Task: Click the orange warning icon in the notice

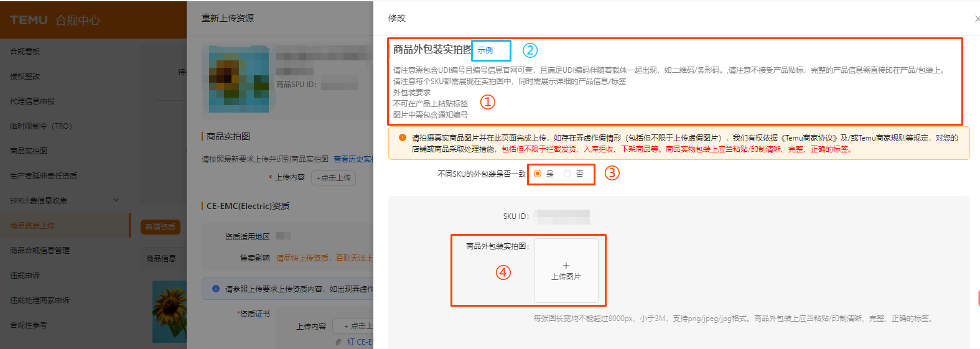Action: click(x=403, y=137)
